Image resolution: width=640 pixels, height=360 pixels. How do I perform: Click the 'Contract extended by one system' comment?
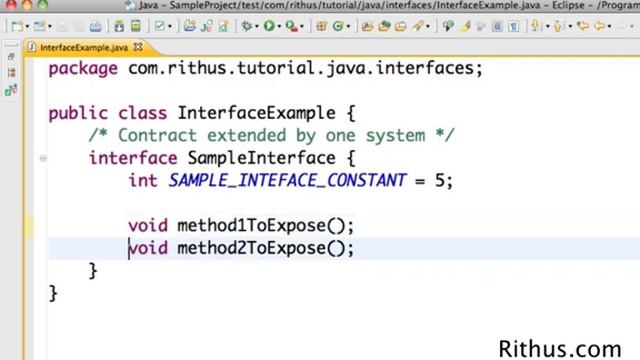click(271, 136)
